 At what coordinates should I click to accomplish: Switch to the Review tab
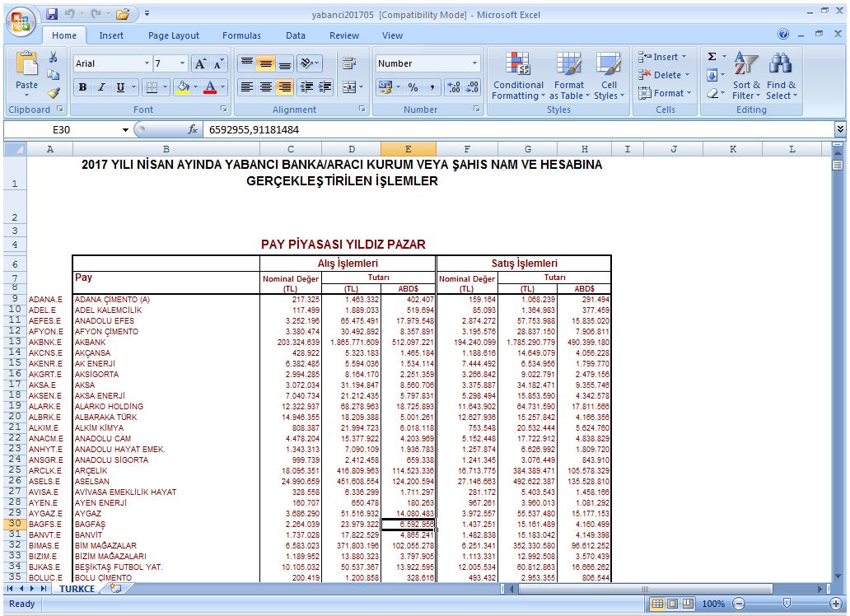click(344, 35)
